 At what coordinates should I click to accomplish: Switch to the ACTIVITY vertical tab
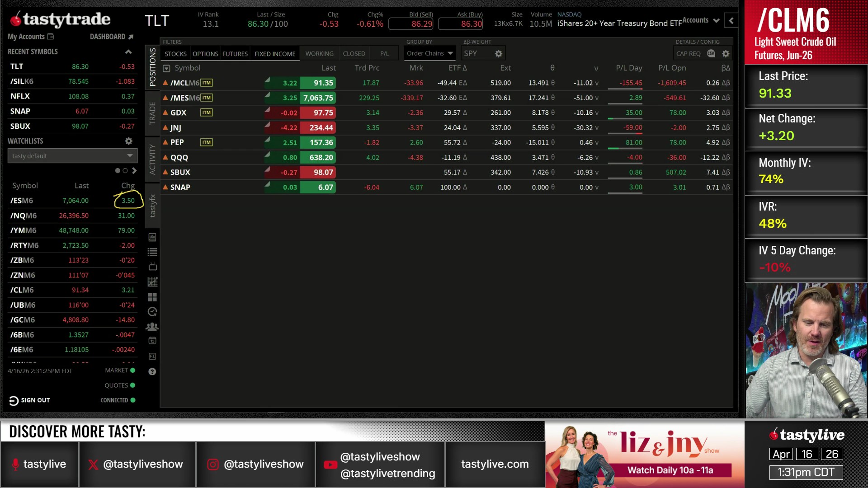click(x=152, y=159)
